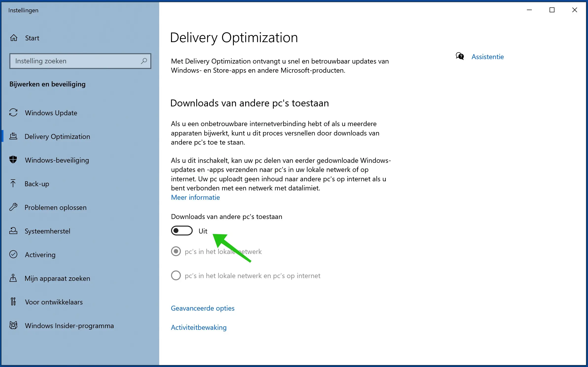
Task: Click the Mijn apparaat zoeken icon
Action: pos(13,278)
